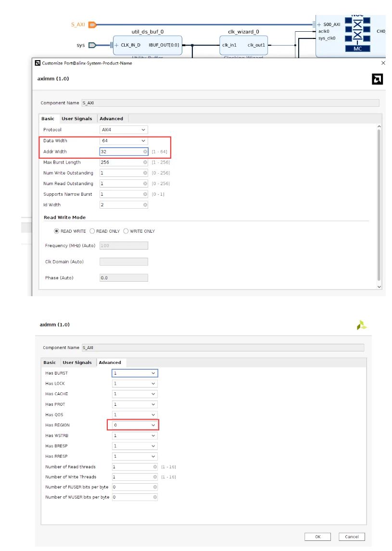Viewport: 392px width, 551px height.
Task: Click scrollbar down arrow in Basic tab
Action: tap(379, 287)
